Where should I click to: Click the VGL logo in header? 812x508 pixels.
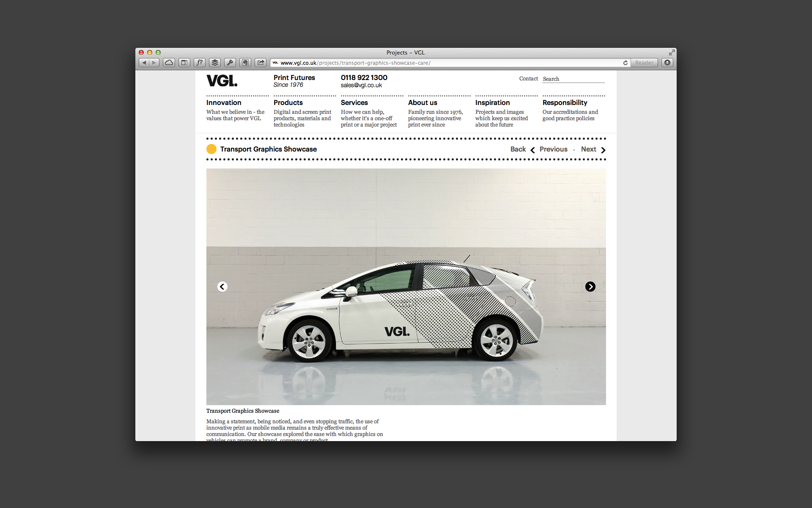(222, 80)
